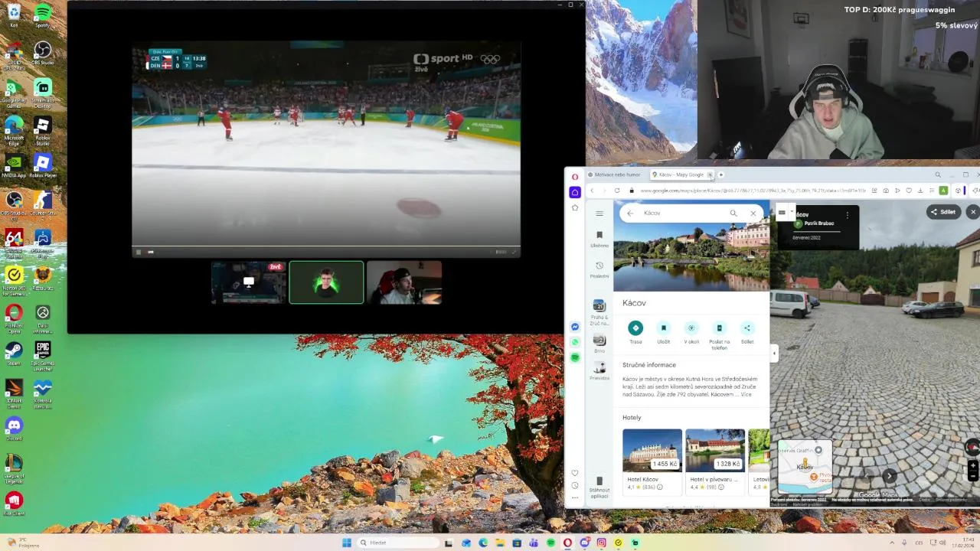Zoom out Street View with minus button
The width and height of the screenshot is (980, 551).
(x=973, y=476)
